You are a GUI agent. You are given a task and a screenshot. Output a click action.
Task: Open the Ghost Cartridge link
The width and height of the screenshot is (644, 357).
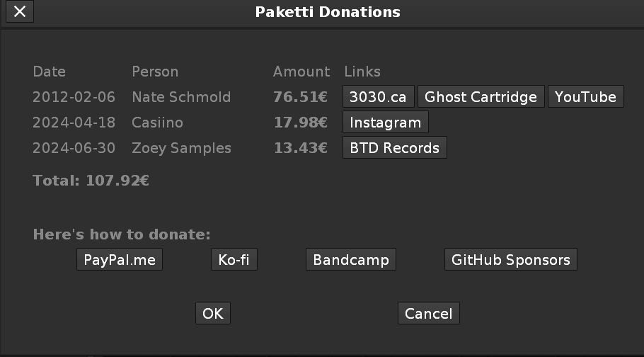click(481, 97)
